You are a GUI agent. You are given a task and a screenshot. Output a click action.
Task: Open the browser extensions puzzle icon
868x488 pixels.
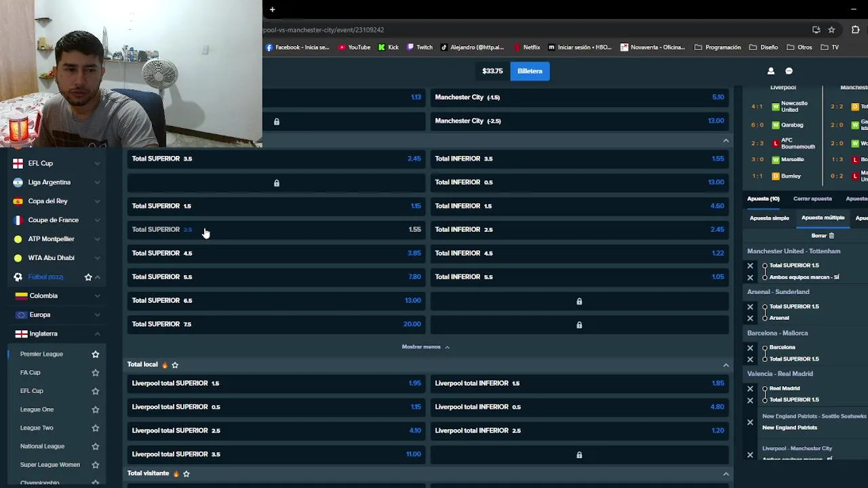click(856, 30)
